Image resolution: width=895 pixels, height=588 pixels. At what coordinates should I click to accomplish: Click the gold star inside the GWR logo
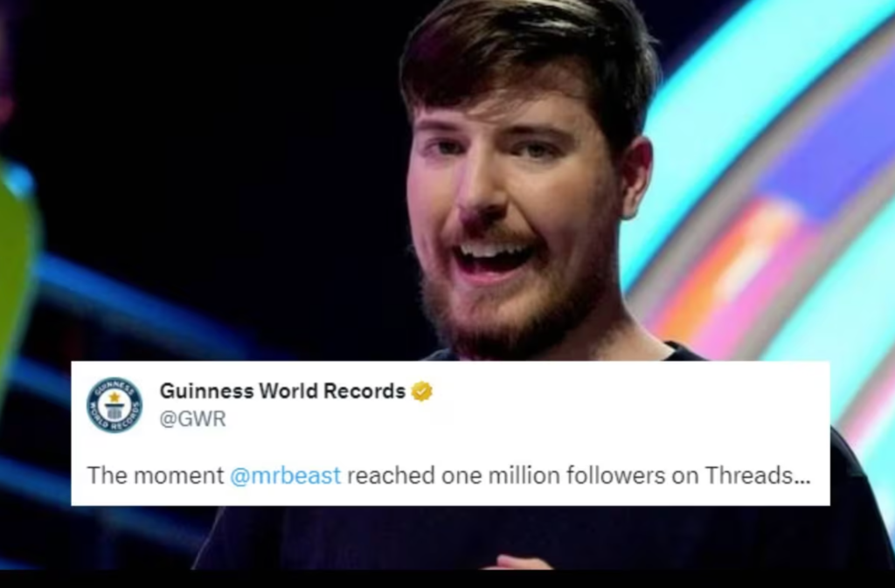click(114, 396)
